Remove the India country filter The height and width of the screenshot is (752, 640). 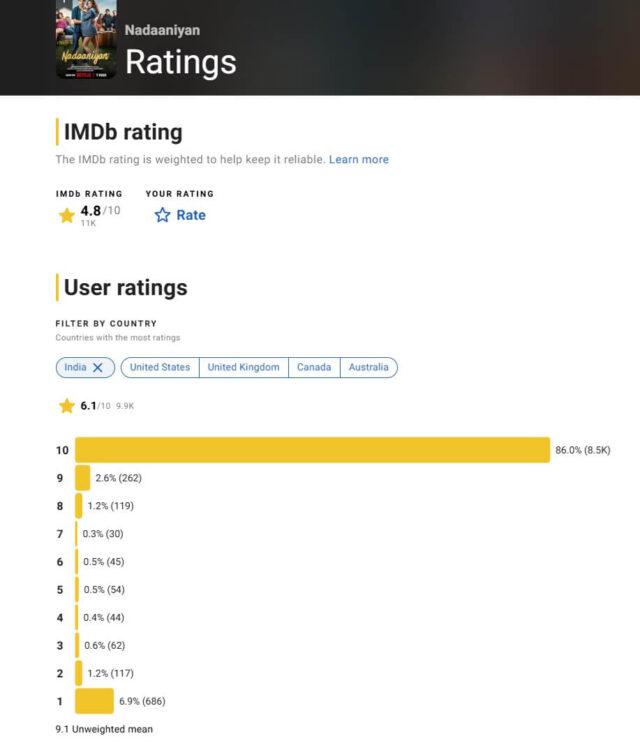(98, 368)
